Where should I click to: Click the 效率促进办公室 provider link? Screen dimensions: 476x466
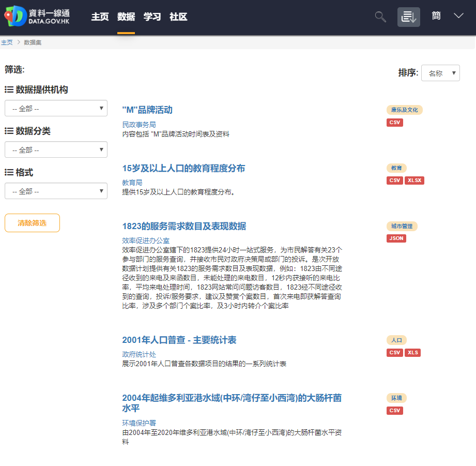[146, 240]
